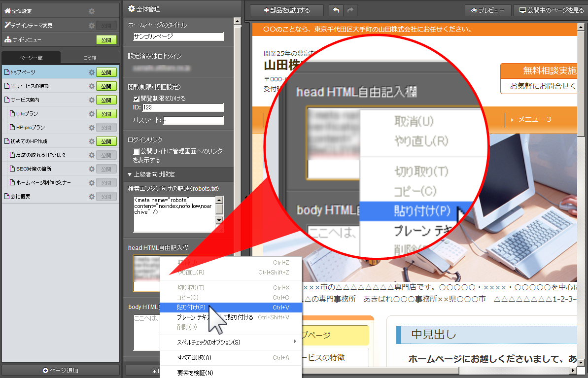588x378 pixels.
Task: Open settings gear for サービス案内
Action: pos(92,100)
